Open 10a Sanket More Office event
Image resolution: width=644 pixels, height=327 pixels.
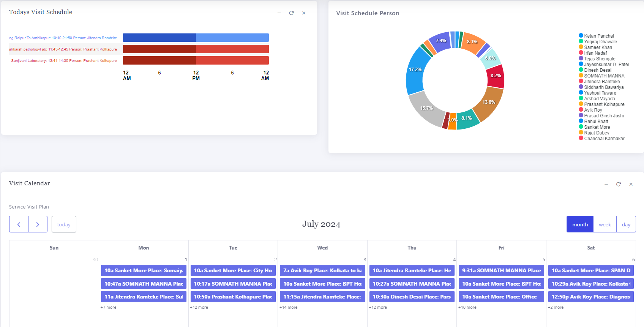coord(501,297)
